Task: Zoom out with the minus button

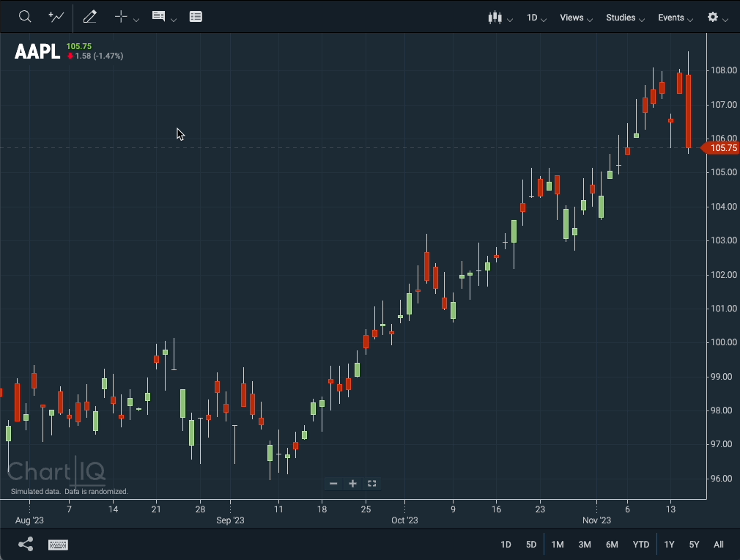Action: [333, 484]
